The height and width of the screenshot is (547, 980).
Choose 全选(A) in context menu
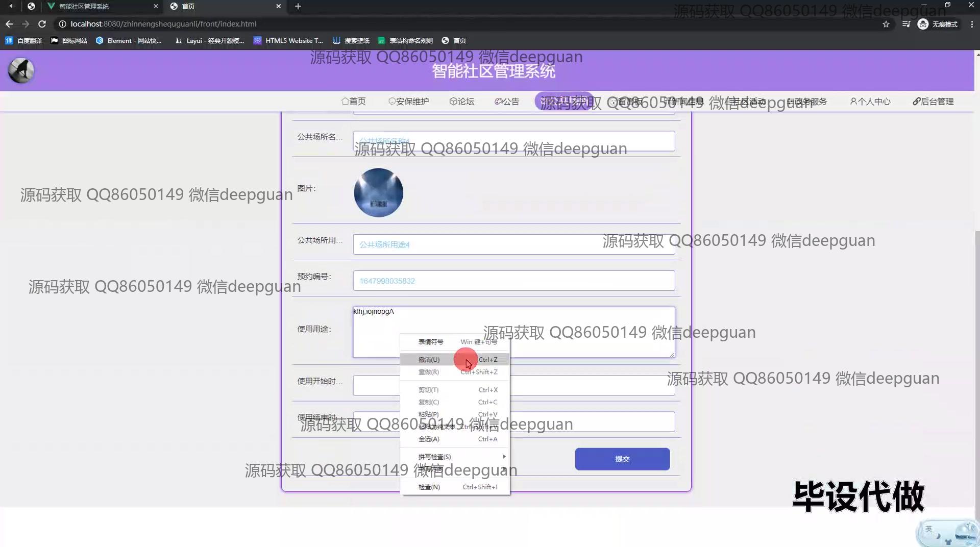click(x=455, y=439)
